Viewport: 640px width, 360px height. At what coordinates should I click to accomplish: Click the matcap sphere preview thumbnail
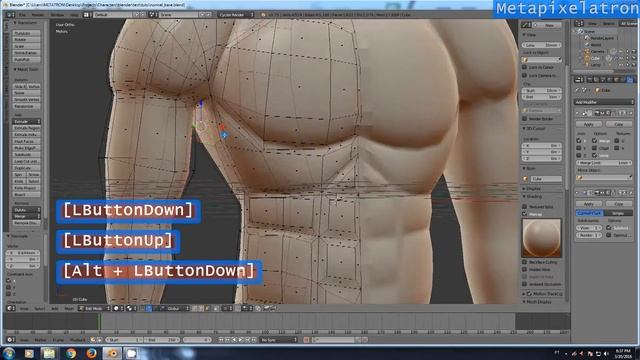pyautogui.click(x=542, y=238)
